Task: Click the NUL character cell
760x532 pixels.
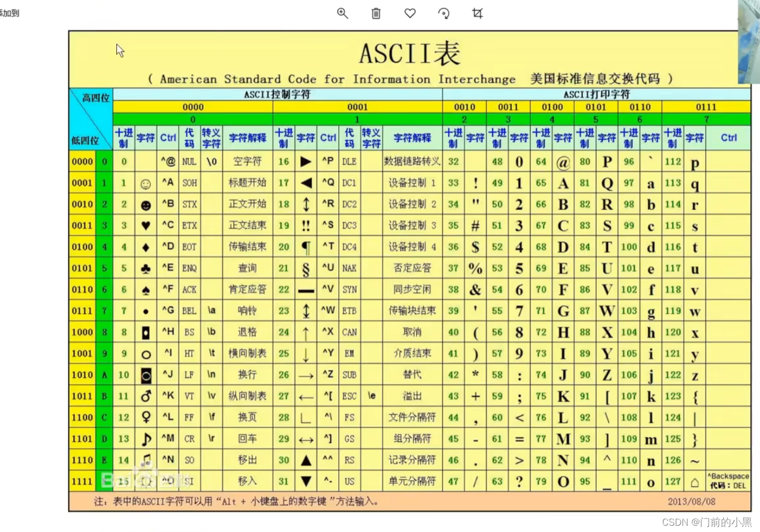Action: 189,161
